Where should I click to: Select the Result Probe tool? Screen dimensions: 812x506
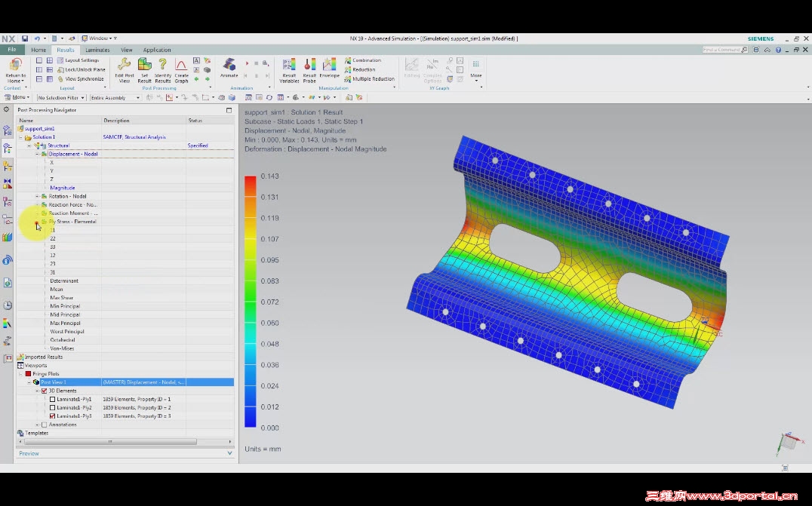click(x=309, y=70)
